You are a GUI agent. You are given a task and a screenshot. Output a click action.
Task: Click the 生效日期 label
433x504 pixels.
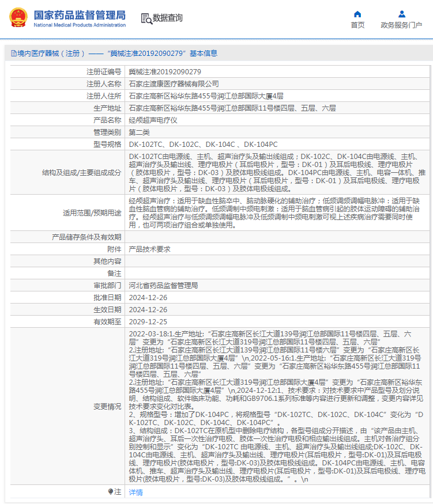(107, 310)
